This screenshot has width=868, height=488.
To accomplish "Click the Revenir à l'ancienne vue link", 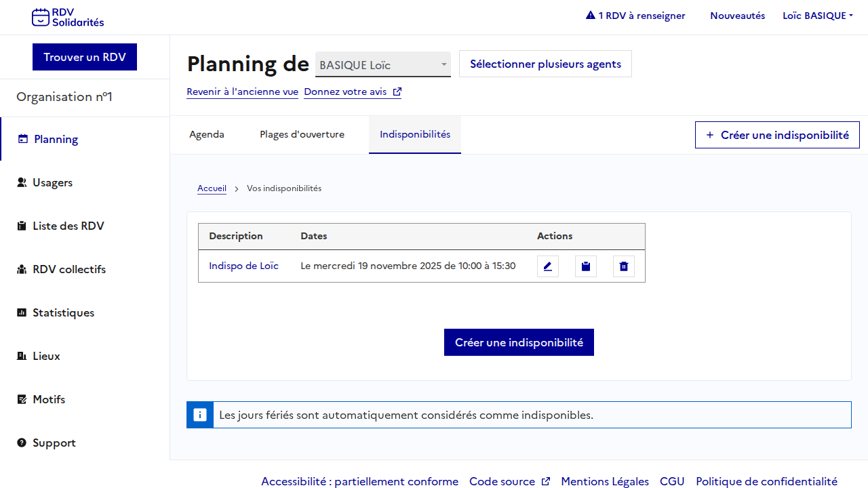I will (x=242, y=91).
